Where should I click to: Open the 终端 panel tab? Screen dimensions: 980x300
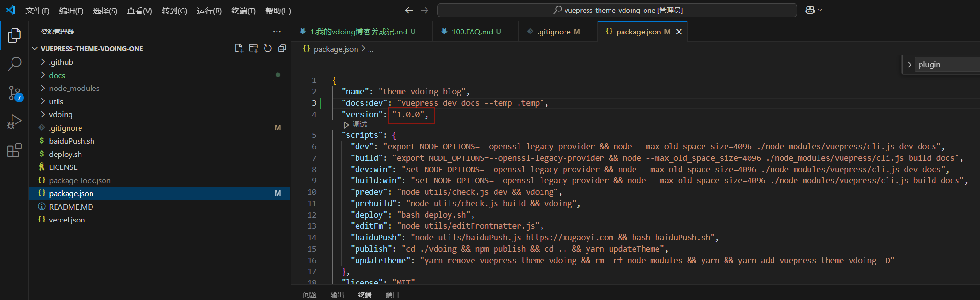click(365, 295)
